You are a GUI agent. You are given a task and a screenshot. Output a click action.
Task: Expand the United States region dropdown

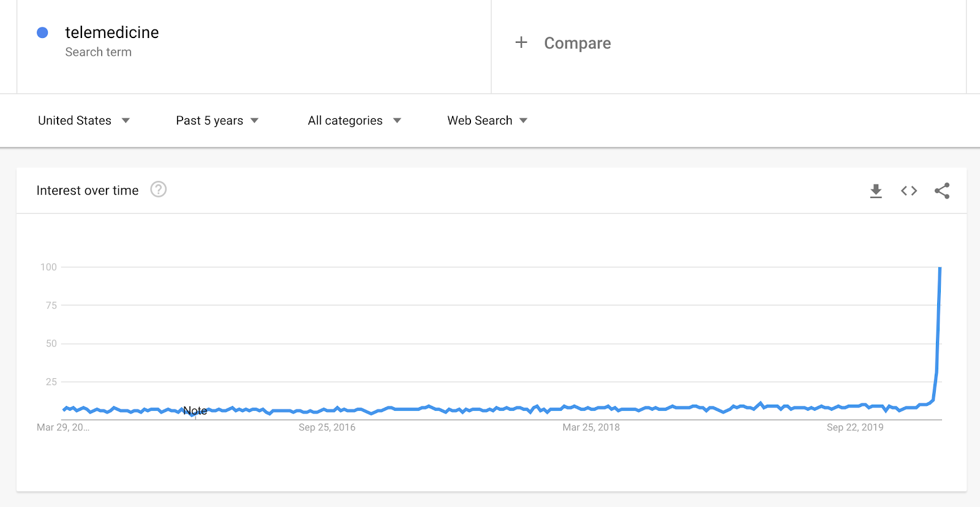tap(84, 121)
